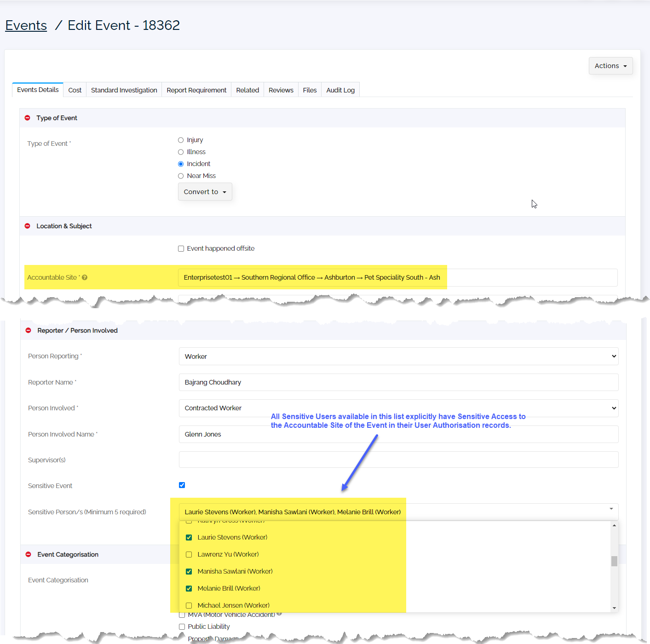This screenshot has height=644, width=650.
Task: Edit the Person Involved Name field
Action: [399, 434]
